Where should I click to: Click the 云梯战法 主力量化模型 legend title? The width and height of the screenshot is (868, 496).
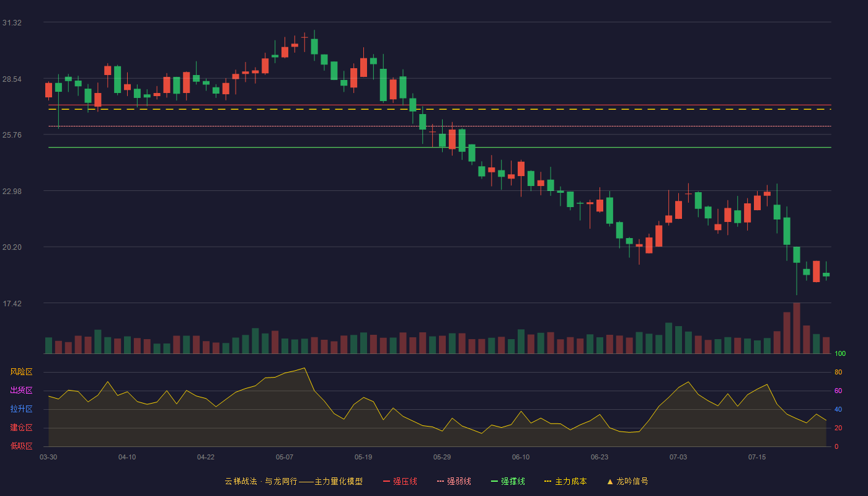point(294,481)
